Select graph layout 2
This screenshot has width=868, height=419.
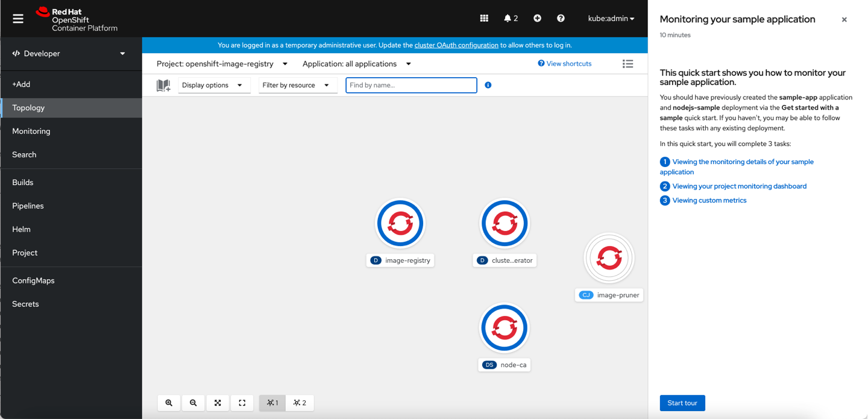coord(300,403)
